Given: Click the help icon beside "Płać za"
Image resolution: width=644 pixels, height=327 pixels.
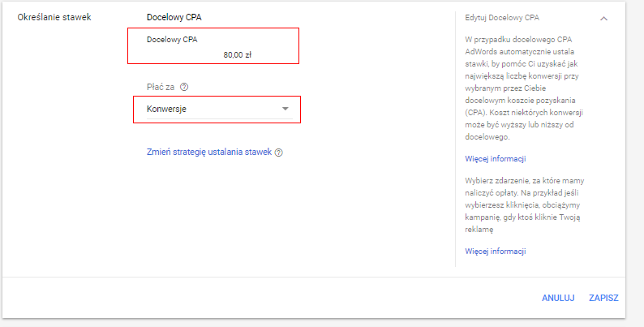Looking at the screenshot, I should [x=184, y=87].
